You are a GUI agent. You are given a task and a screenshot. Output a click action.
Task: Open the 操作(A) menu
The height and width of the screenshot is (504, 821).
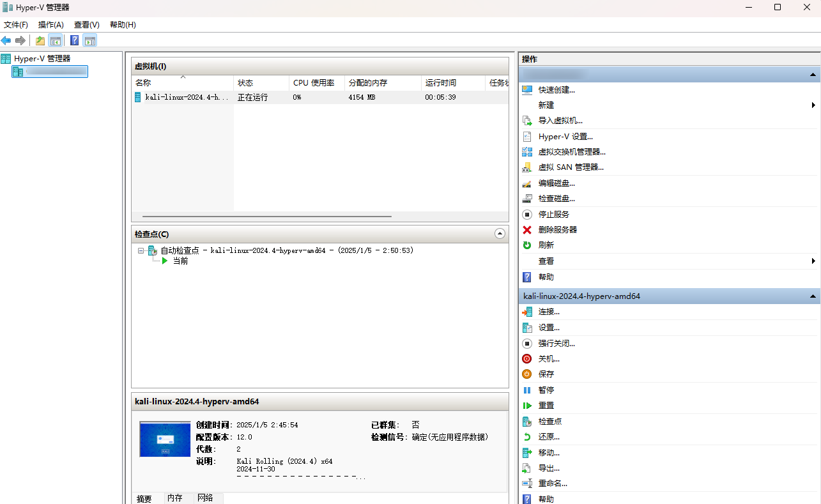tap(50, 25)
